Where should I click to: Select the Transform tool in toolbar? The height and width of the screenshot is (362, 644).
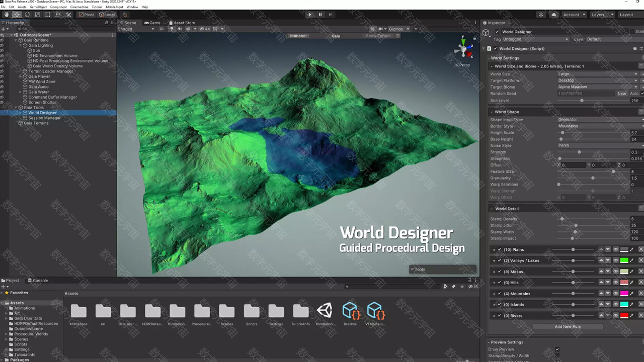(x=58, y=15)
